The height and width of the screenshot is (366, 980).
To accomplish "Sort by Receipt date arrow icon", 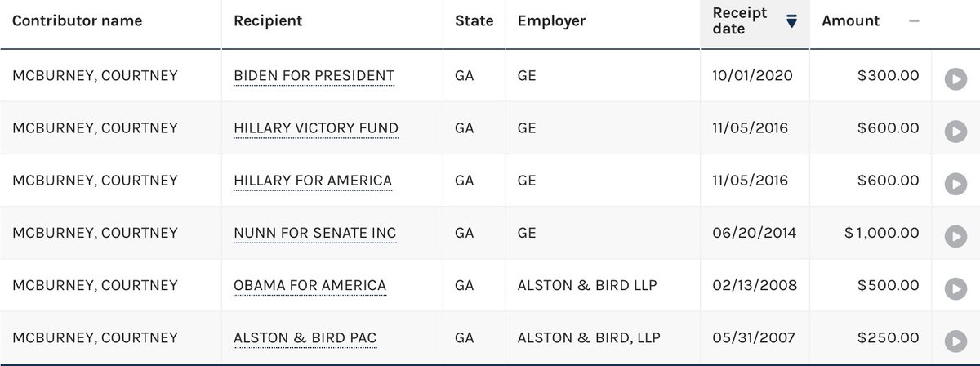I will point(791,22).
